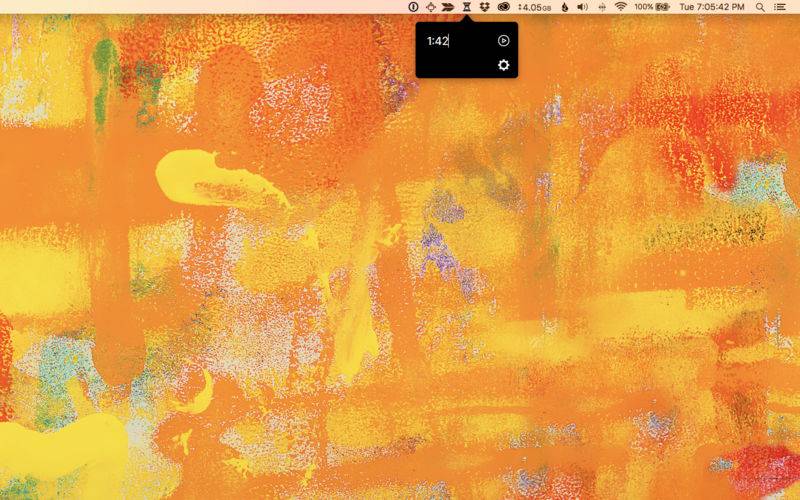Open Spotlight search magnifier
800x500 pixels.
pos(760,7)
